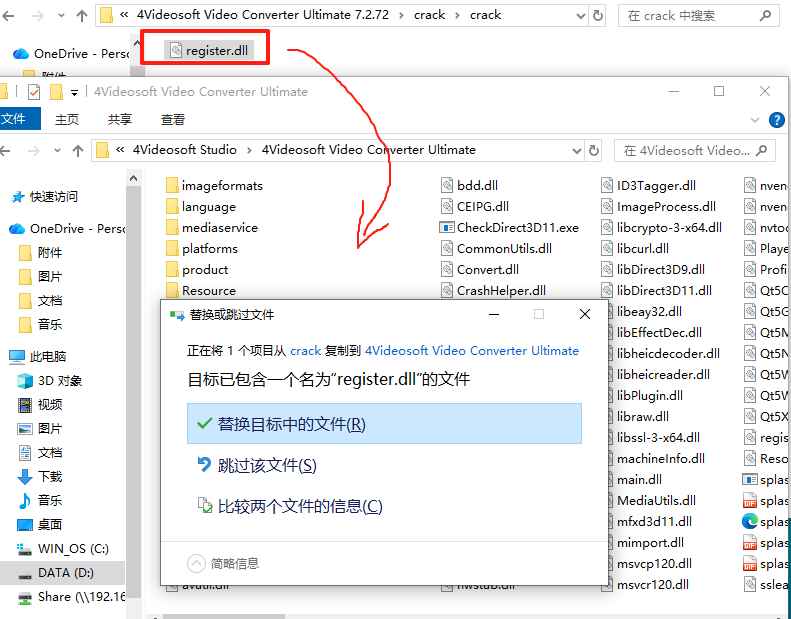Focus search box 在 4Videosoft Video

[x=694, y=150]
